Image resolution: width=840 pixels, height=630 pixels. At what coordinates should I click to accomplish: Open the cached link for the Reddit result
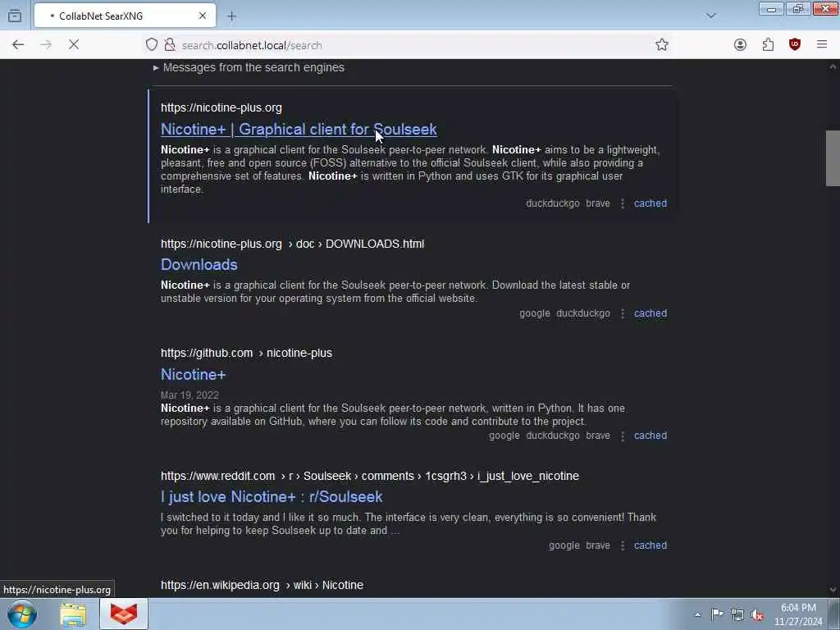pyautogui.click(x=651, y=546)
